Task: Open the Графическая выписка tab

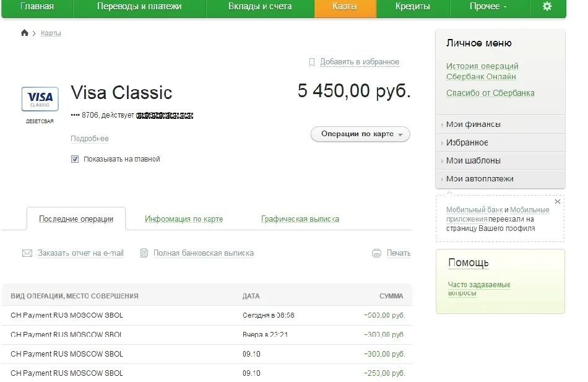Action: (x=300, y=219)
